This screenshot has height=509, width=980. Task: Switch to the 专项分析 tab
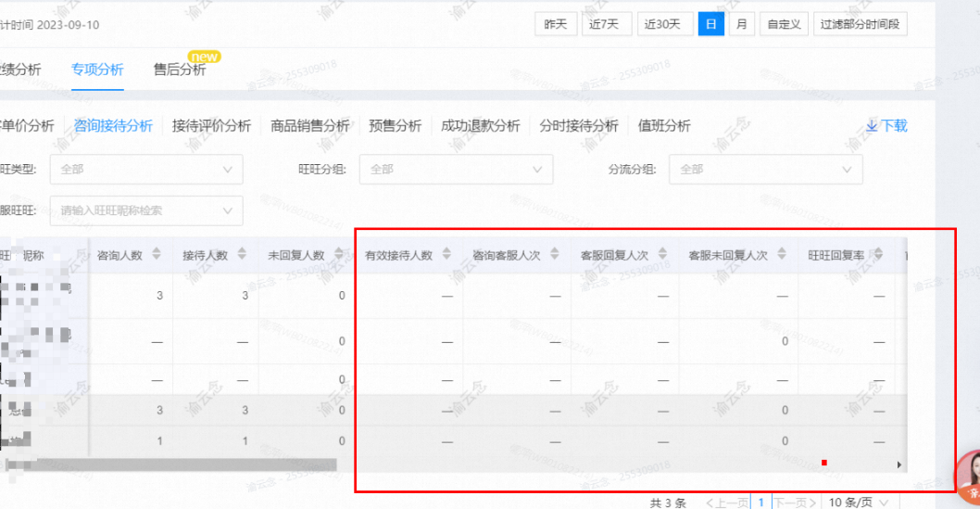tap(97, 70)
